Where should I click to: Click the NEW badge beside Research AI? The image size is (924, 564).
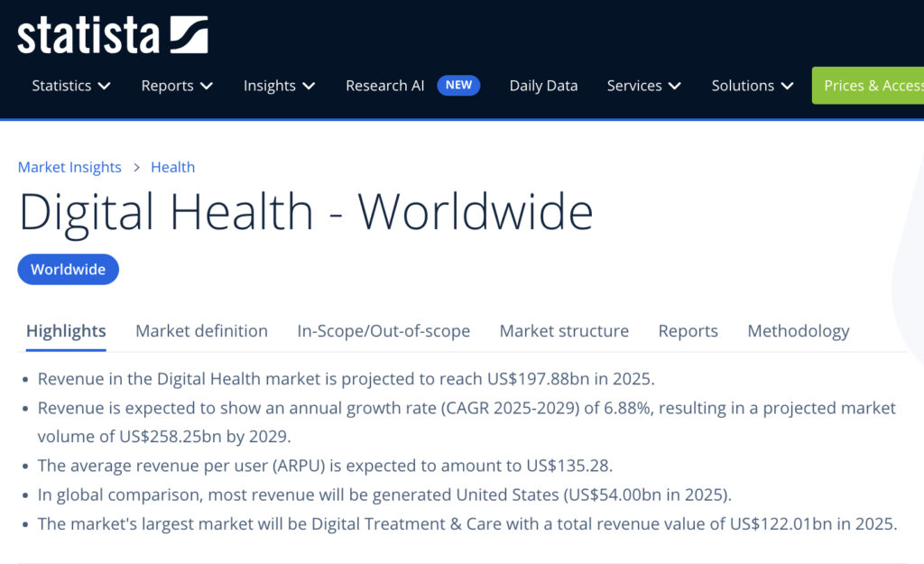tap(458, 86)
